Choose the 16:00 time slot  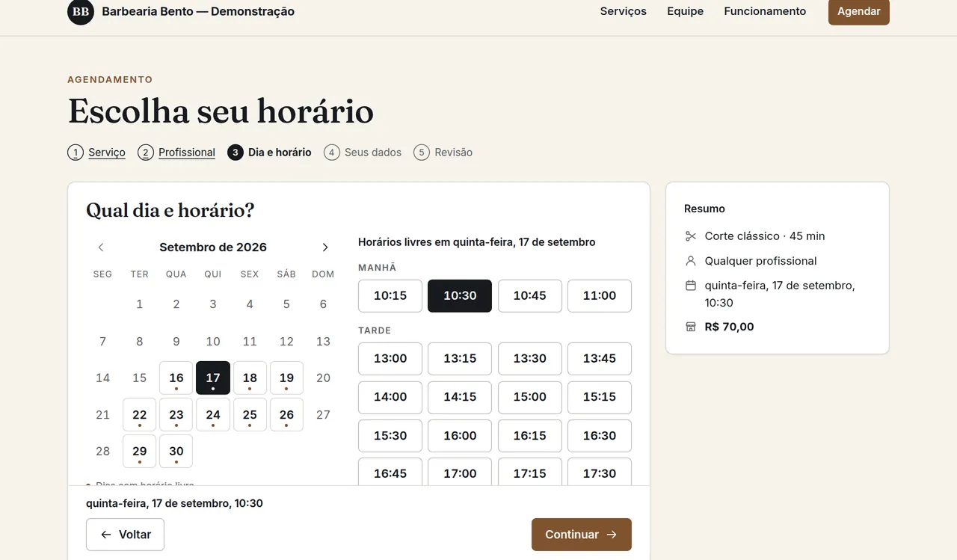coord(460,436)
